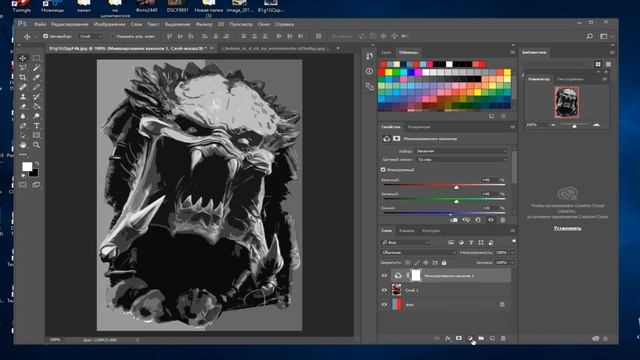
Task: Select the Brush tool
Action: (x=36, y=87)
